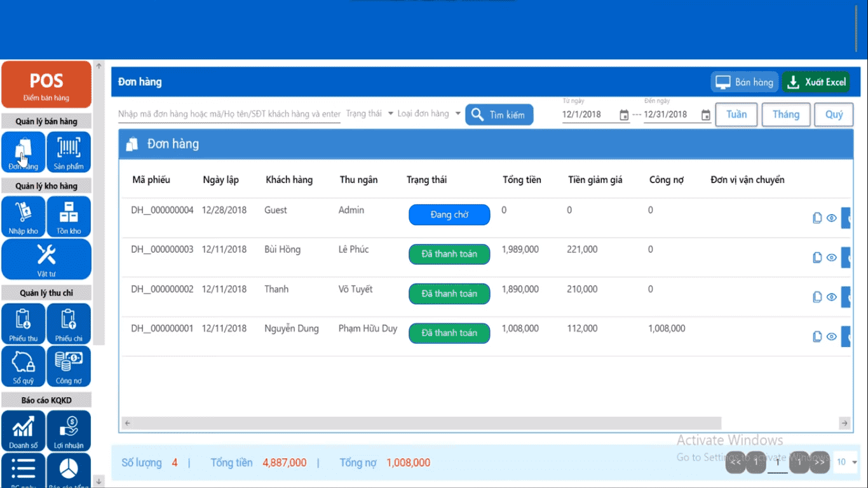Filter orders by Quý
Image resolution: width=868 pixels, height=488 pixels.
tap(834, 114)
